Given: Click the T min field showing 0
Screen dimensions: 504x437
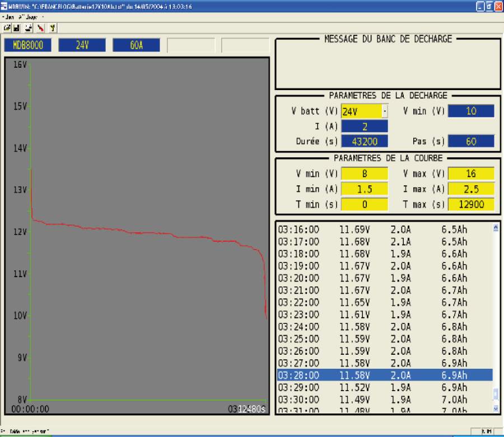Looking at the screenshot, I should pyautogui.click(x=365, y=204).
